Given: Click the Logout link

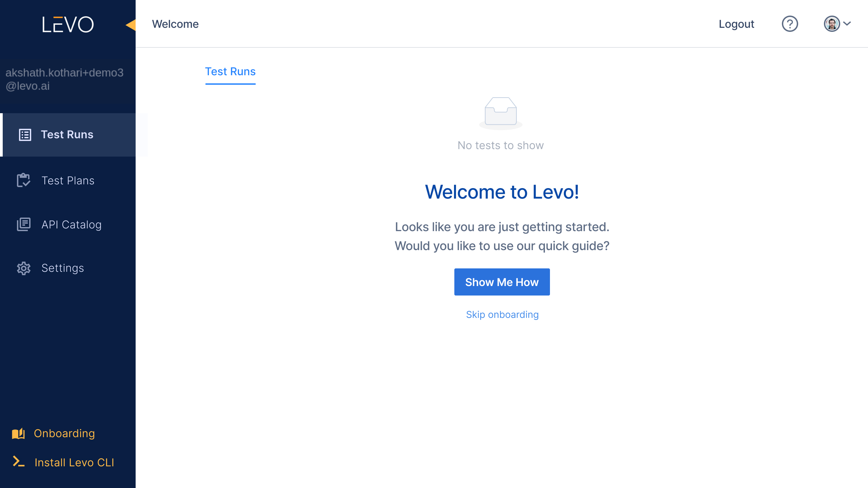Looking at the screenshot, I should click(x=736, y=24).
